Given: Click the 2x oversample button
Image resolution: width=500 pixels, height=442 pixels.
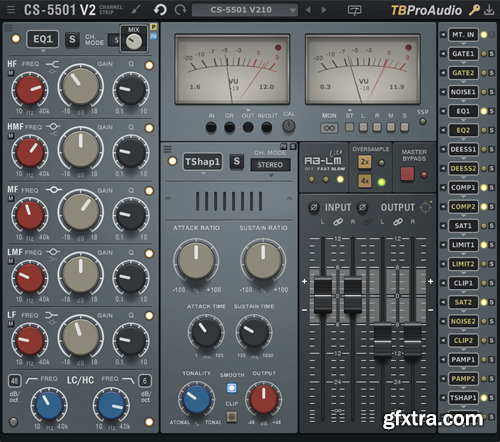Looking at the screenshot, I should (x=365, y=162).
